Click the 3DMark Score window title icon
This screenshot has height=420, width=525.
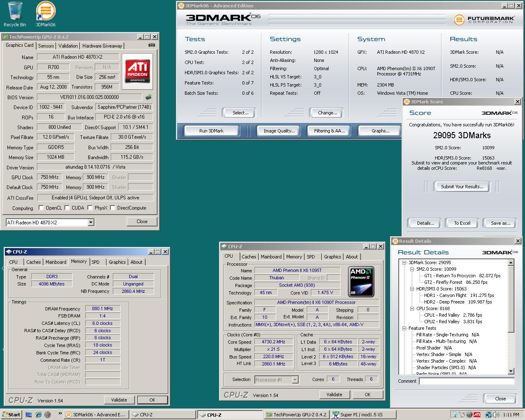coord(407,102)
